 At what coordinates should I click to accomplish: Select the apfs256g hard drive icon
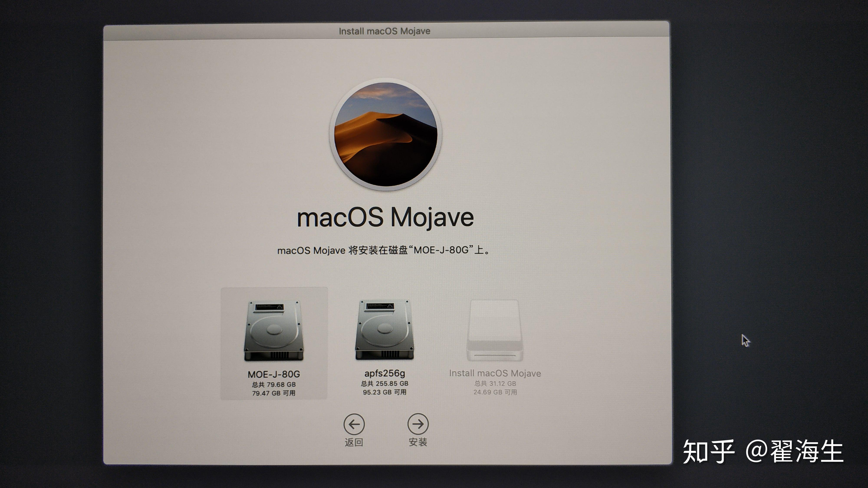[x=385, y=330]
